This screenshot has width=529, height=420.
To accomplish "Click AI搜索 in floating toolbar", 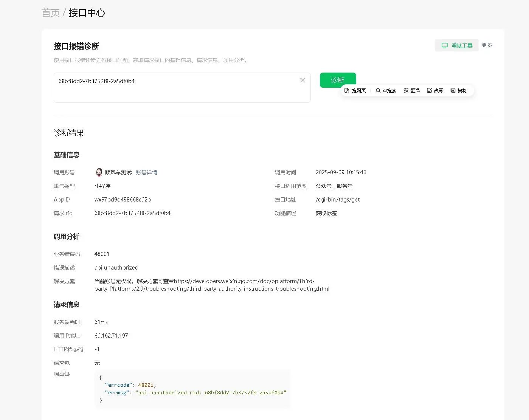I will pyautogui.click(x=386, y=91).
